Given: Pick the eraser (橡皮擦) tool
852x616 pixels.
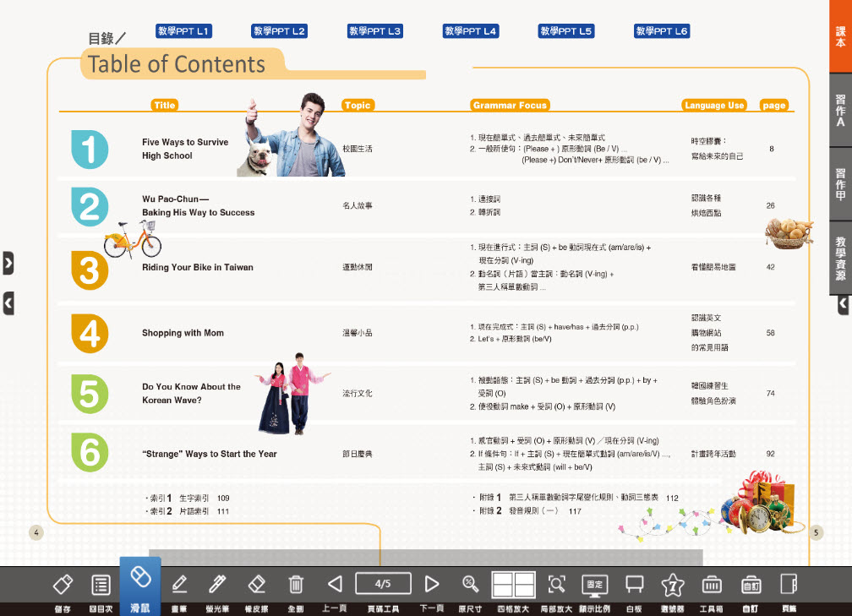Looking at the screenshot, I should point(257,585).
